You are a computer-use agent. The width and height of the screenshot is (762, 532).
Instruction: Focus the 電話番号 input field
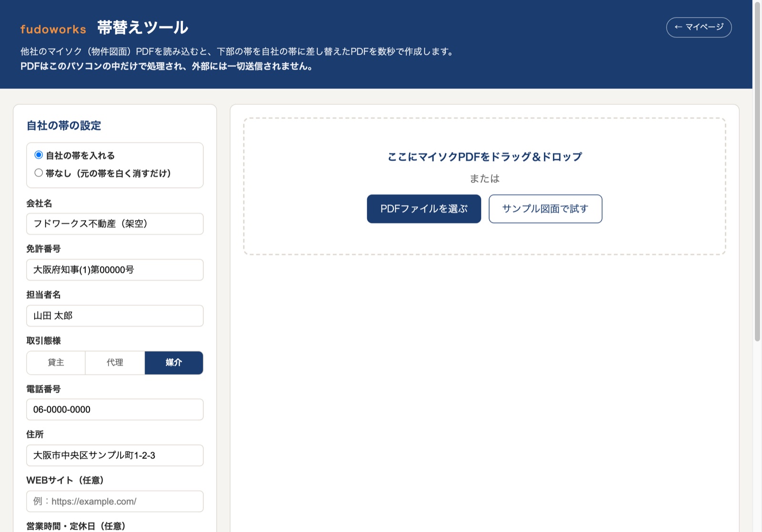tap(115, 410)
